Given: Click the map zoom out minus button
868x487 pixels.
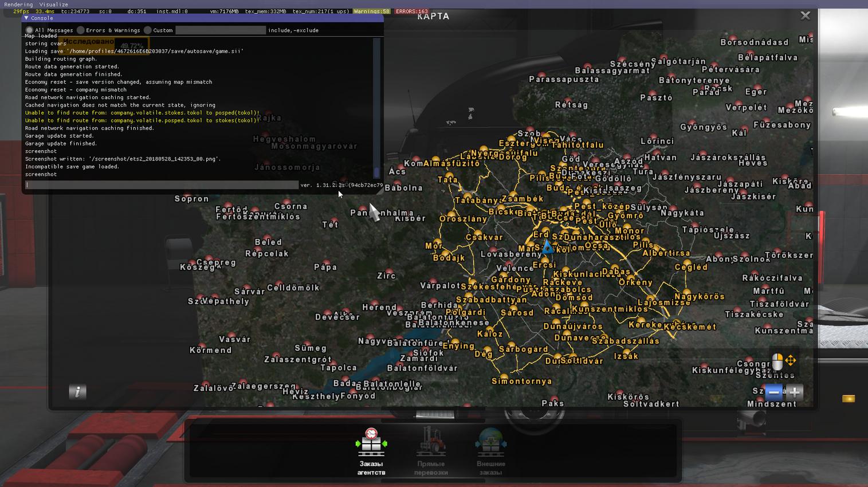Looking at the screenshot, I should click(x=773, y=392).
